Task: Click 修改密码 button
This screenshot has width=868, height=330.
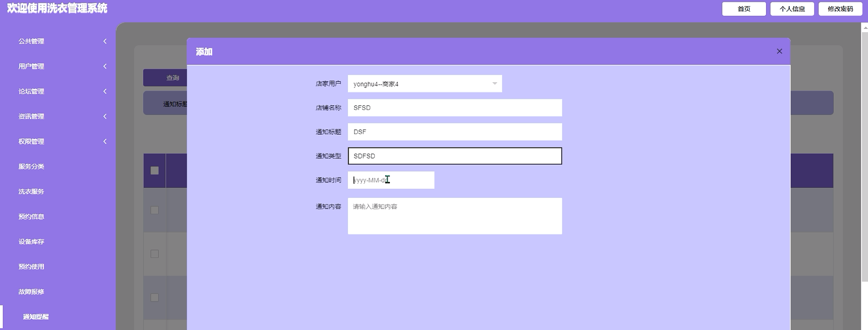Action: click(840, 9)
